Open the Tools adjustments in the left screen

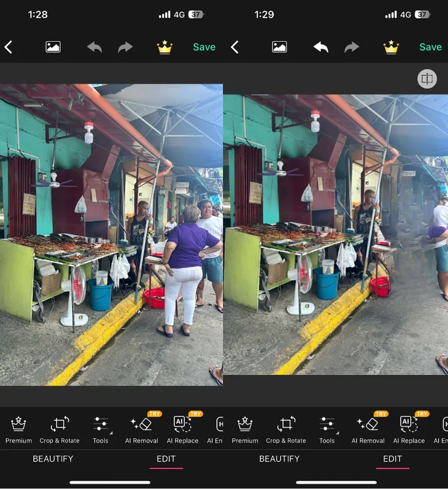(x=100, y=430)
